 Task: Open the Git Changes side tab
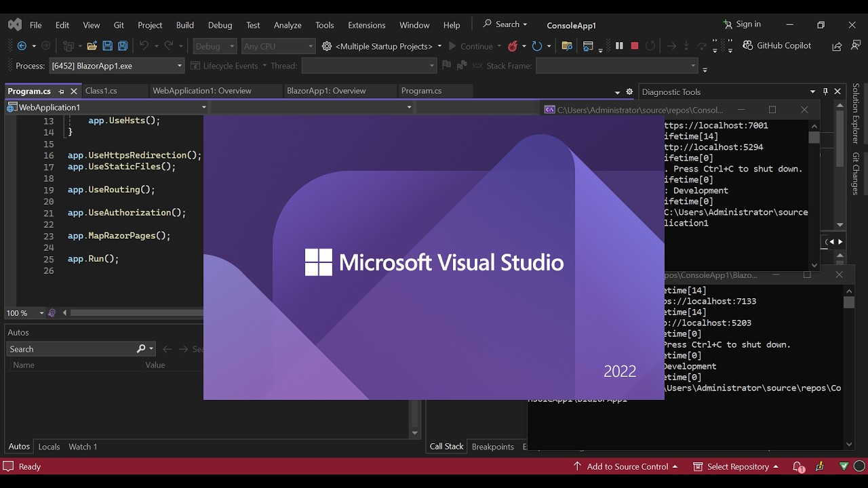coord(856,174)
